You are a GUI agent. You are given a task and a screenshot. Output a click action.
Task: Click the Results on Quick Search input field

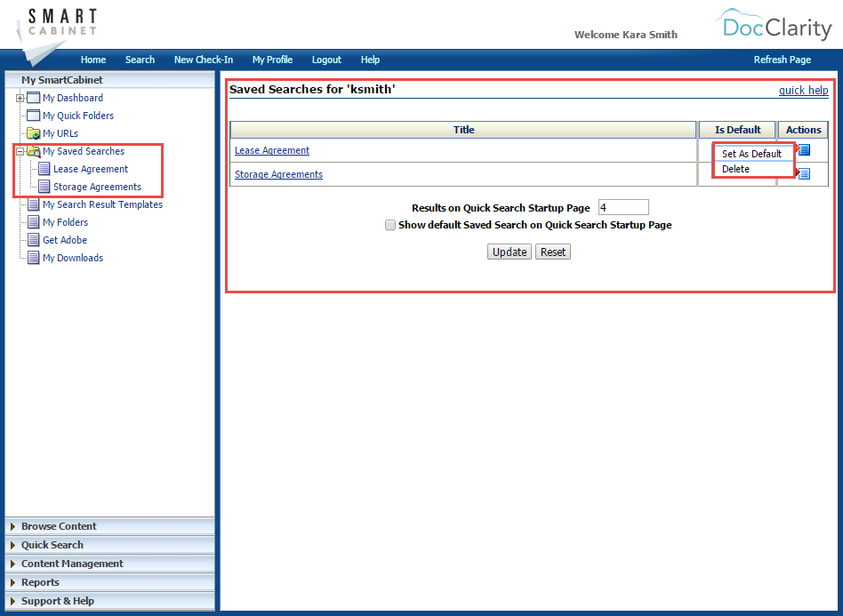[x=622, y=206]
